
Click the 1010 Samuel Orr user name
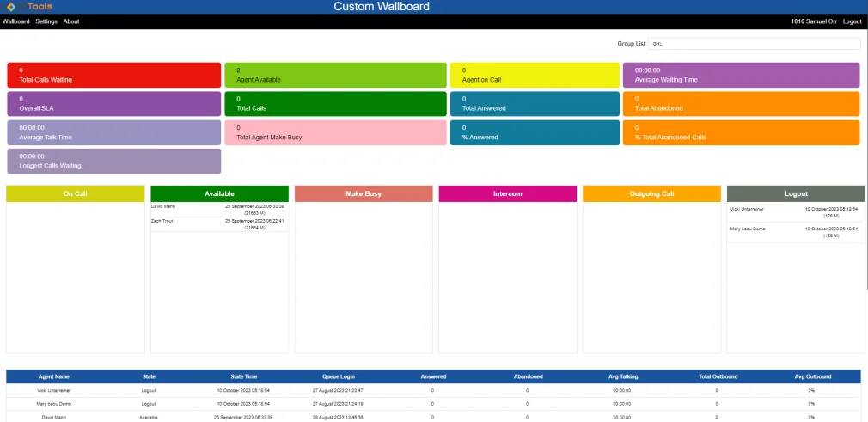pos(814,21)
